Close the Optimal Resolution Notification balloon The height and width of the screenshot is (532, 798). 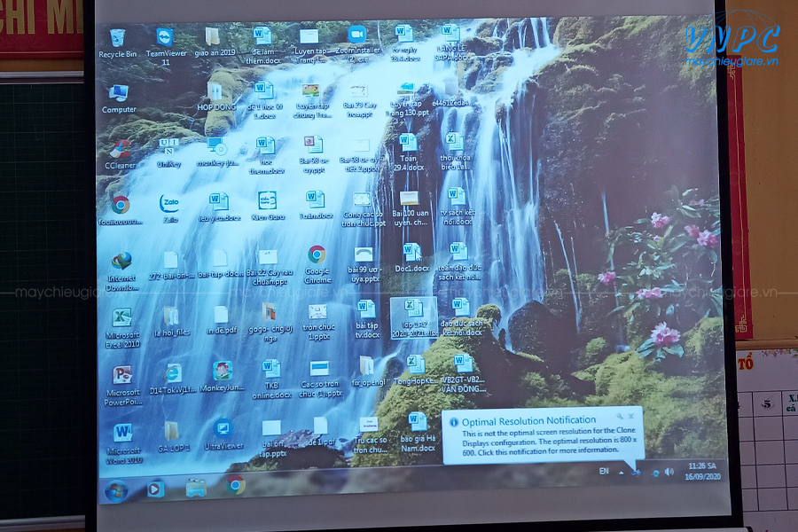click(x=631, y=416)
